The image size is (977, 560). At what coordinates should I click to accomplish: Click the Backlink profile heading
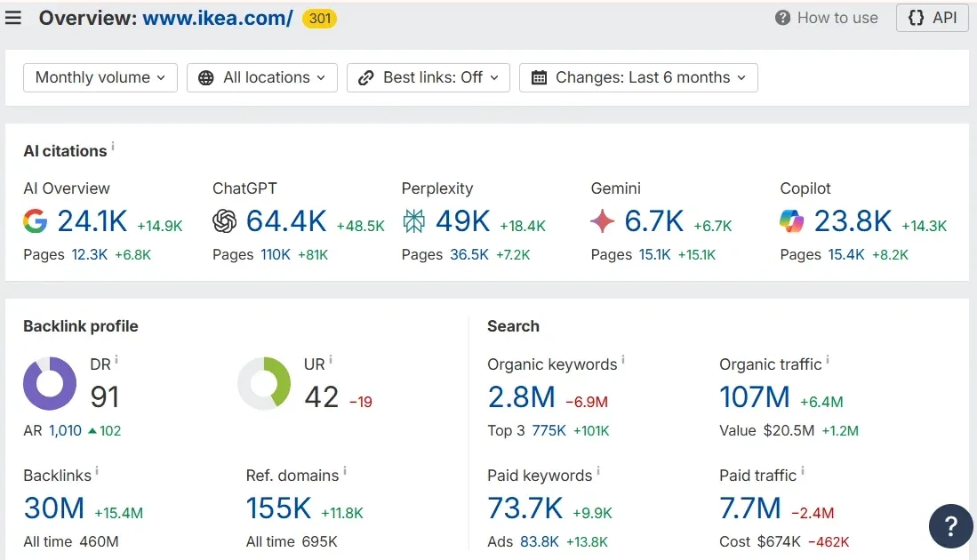click(x=81, y=326)
